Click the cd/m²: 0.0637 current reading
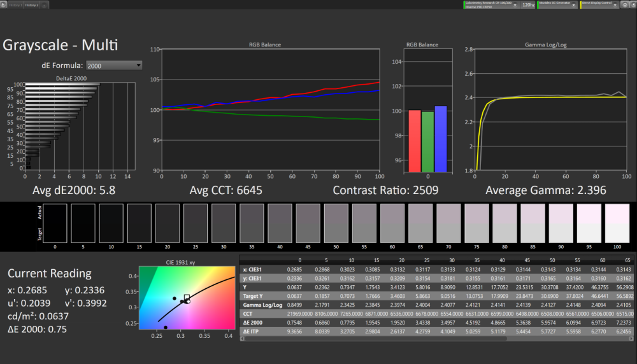Viewport: 637px width, 364px height. click(x=38, y=316)
